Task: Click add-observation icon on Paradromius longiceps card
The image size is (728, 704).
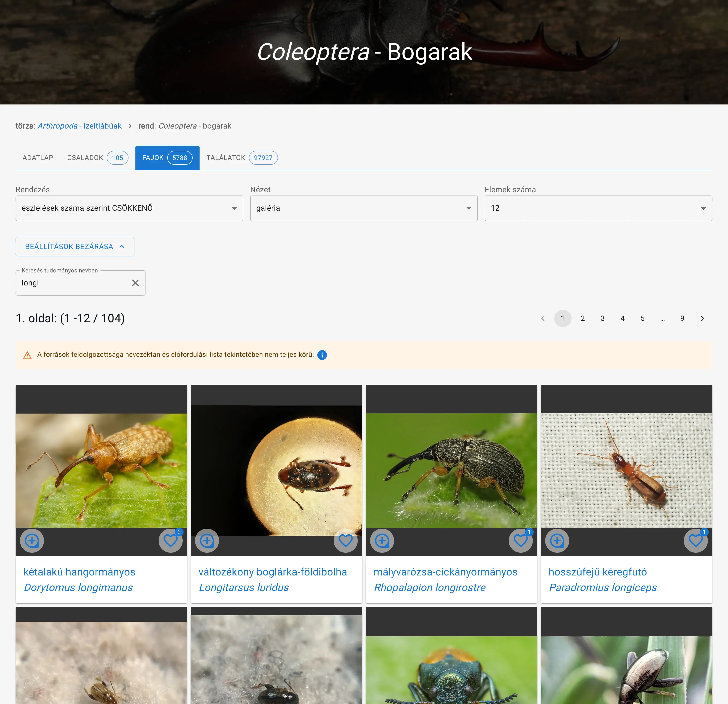Action: point(557,541)
